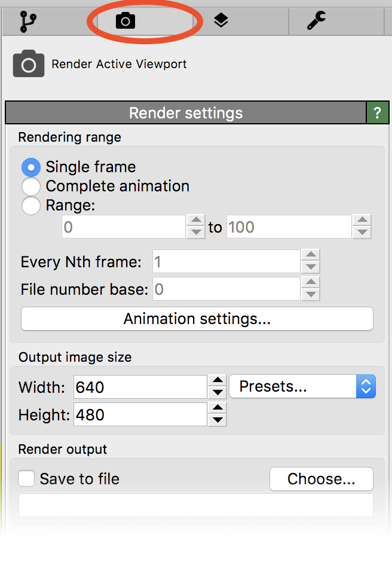
Task: Increment Every Nth frame value
Action: [x=311, y=256]
